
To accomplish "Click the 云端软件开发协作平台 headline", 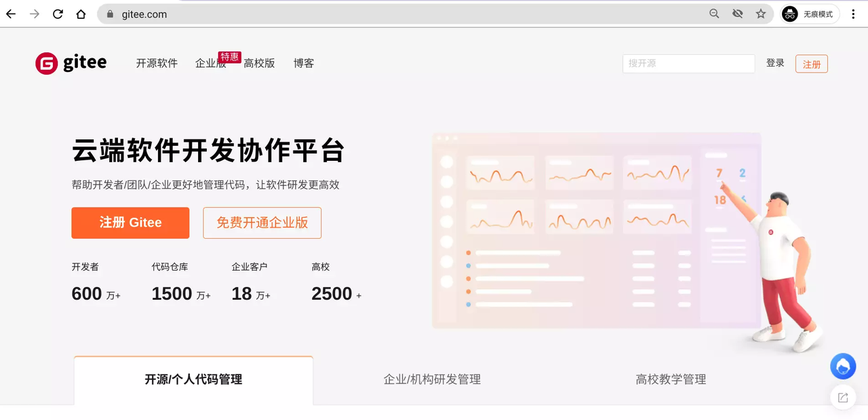I will 209,151.
